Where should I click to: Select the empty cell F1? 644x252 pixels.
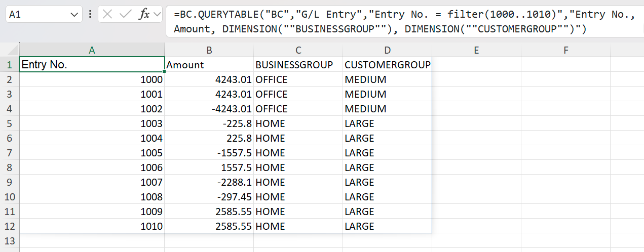566,65
